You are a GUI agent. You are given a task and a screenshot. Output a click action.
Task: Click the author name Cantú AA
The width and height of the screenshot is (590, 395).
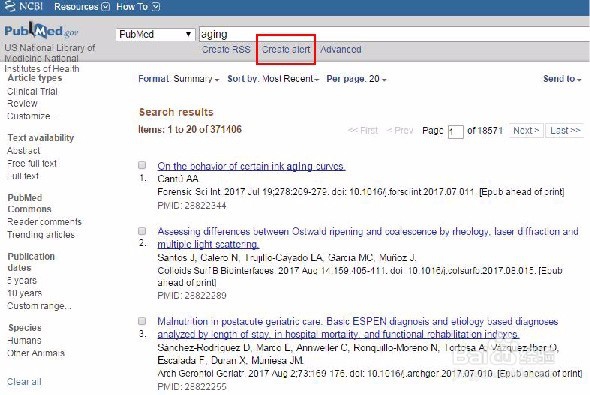tap(178, 179)
